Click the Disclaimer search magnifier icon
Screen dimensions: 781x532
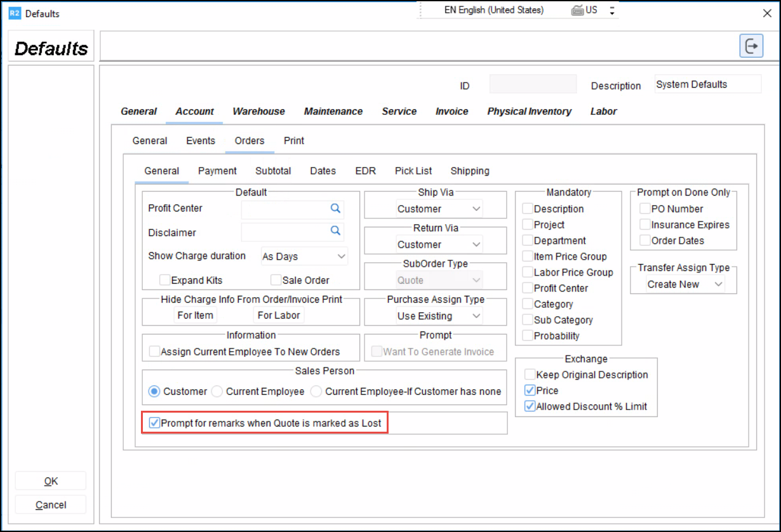[335, 231]
